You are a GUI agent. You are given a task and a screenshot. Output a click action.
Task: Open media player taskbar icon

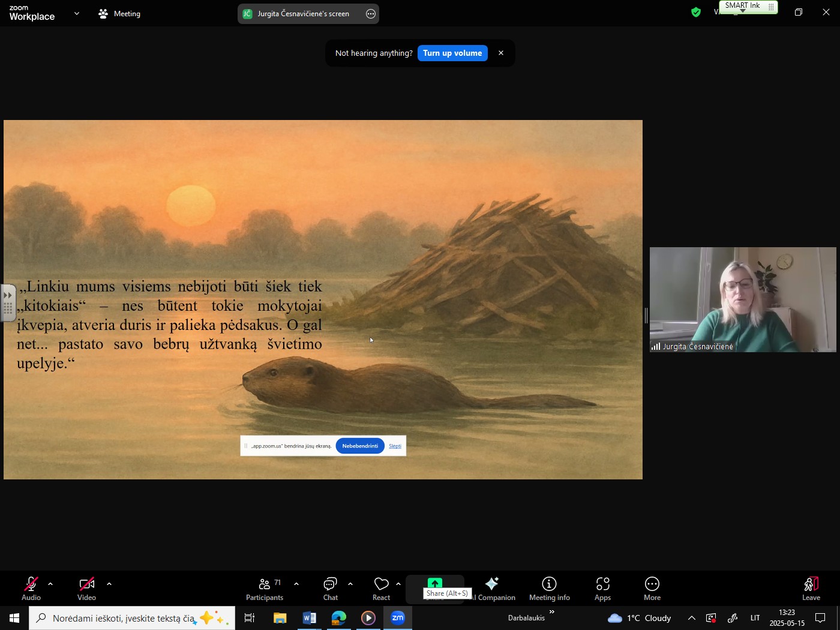point(368,618)
